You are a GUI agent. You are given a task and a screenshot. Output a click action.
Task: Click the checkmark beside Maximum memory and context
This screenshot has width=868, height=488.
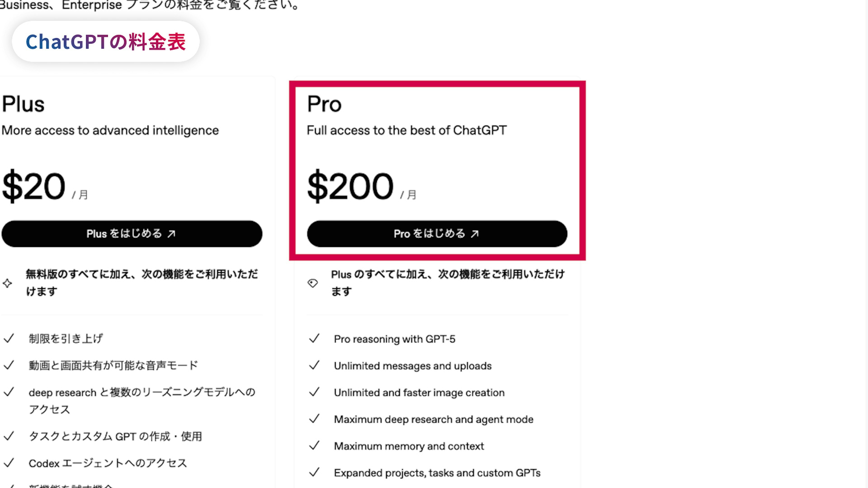pos(314,446)
